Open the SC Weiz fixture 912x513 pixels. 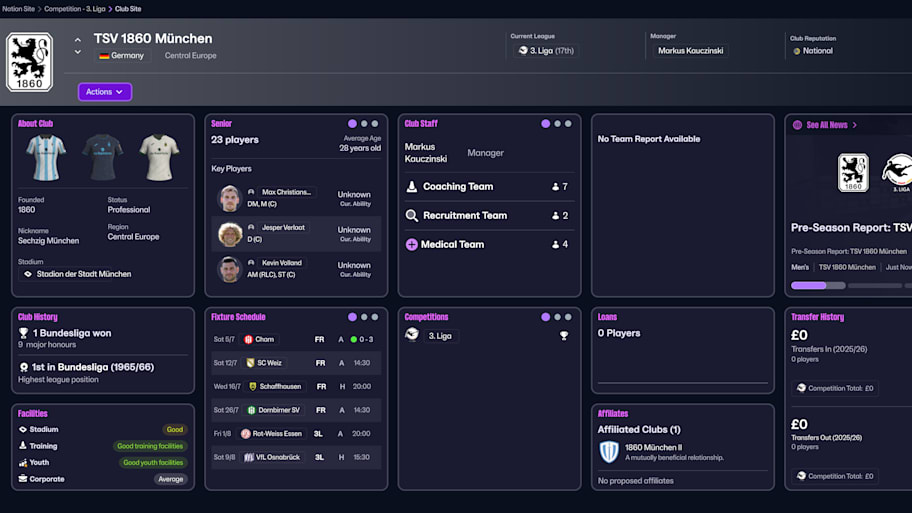coord(296,363)
